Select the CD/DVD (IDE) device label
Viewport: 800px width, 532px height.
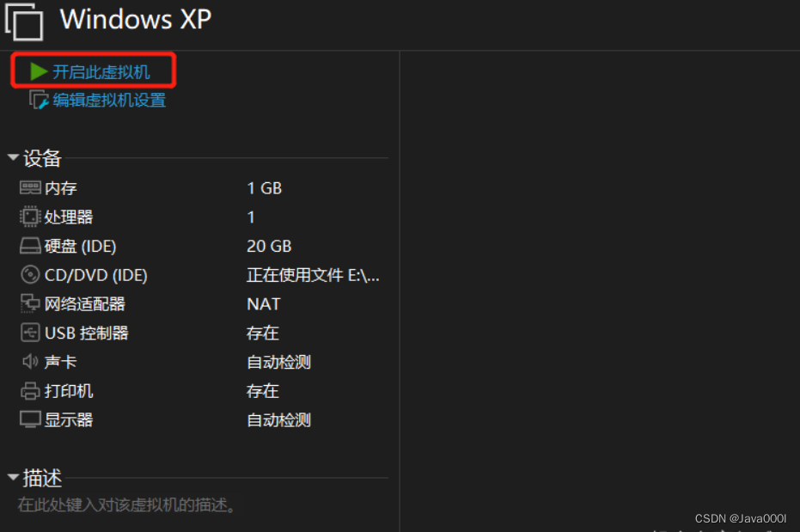point(96,275)
